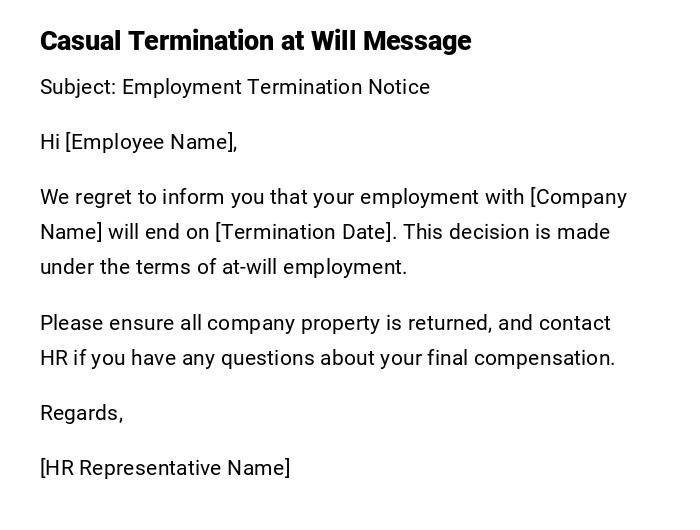Select the [Employee Name] placeholder

151,142
